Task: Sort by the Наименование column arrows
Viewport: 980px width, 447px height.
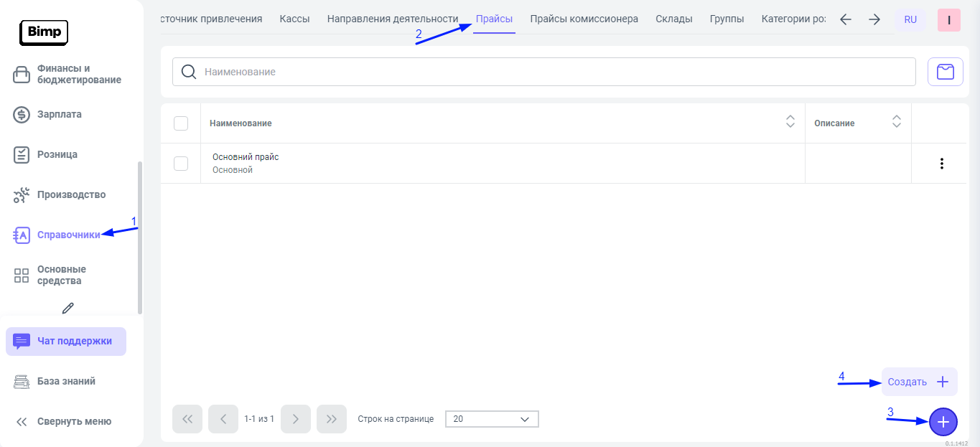Action: pyautogui.click(x=790, y=123)
